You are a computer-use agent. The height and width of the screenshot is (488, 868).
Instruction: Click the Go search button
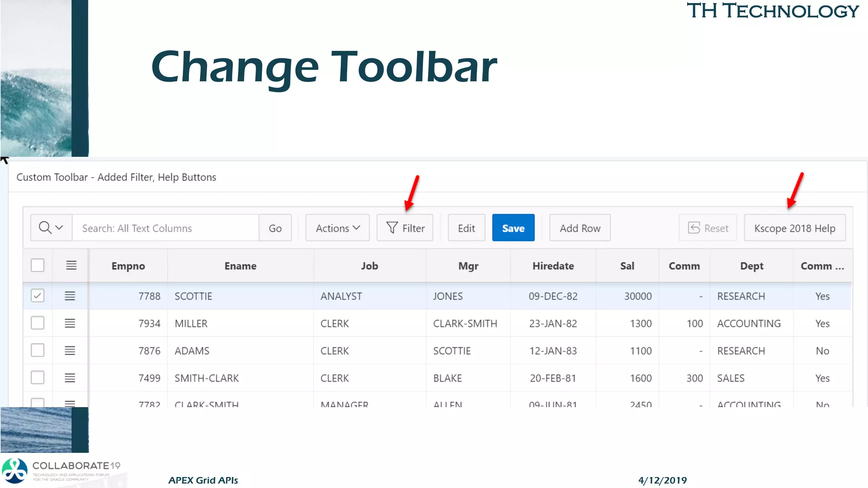275,228
